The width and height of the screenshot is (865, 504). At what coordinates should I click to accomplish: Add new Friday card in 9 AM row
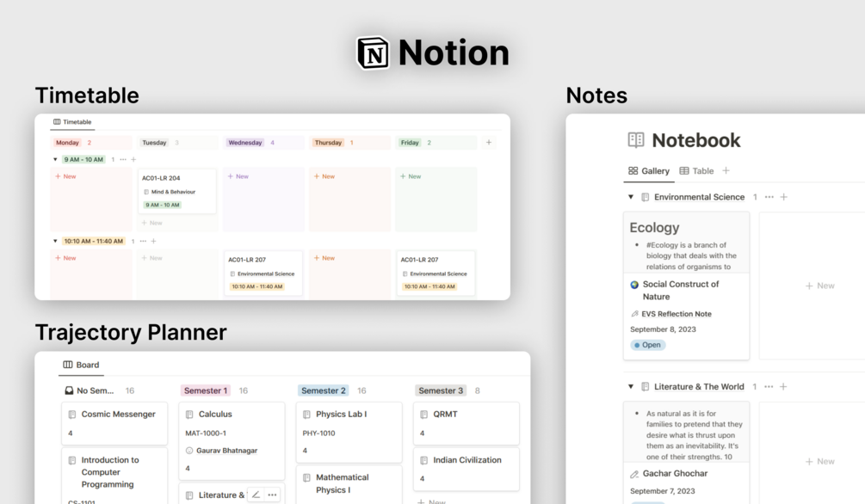(x=411, y=176)
